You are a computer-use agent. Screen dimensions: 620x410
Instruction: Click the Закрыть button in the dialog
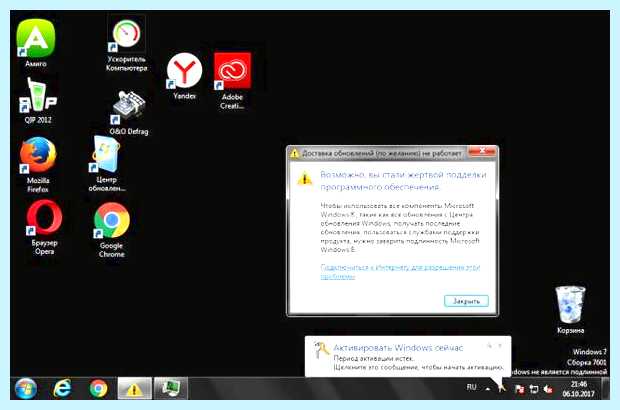pos(466,301)
